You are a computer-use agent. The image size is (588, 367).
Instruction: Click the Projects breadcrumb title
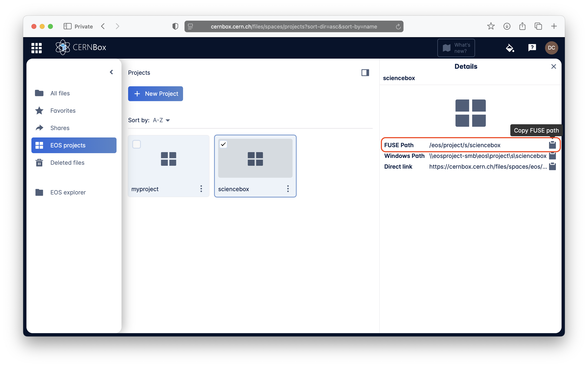click(139, 73)
